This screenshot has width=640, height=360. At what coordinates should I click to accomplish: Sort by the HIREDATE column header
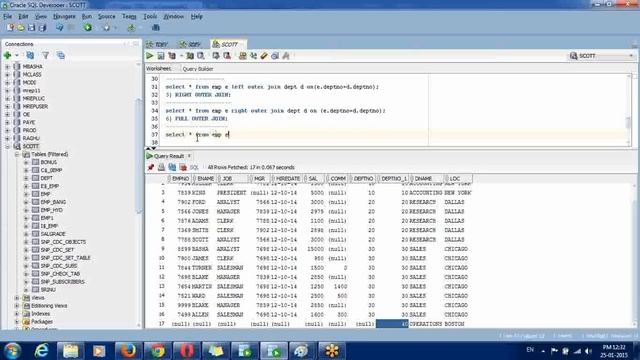(x=288, y=179)
